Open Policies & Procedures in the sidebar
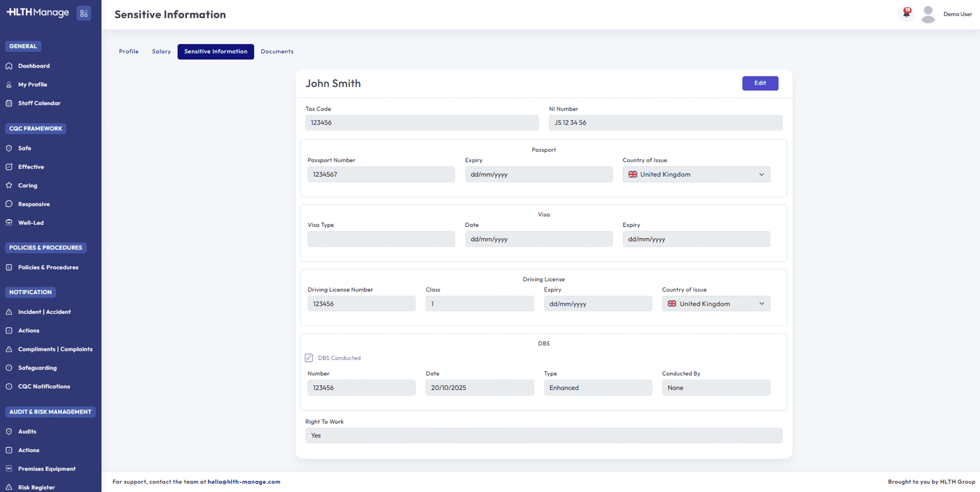980x492 pixels. tap(48, 267)
